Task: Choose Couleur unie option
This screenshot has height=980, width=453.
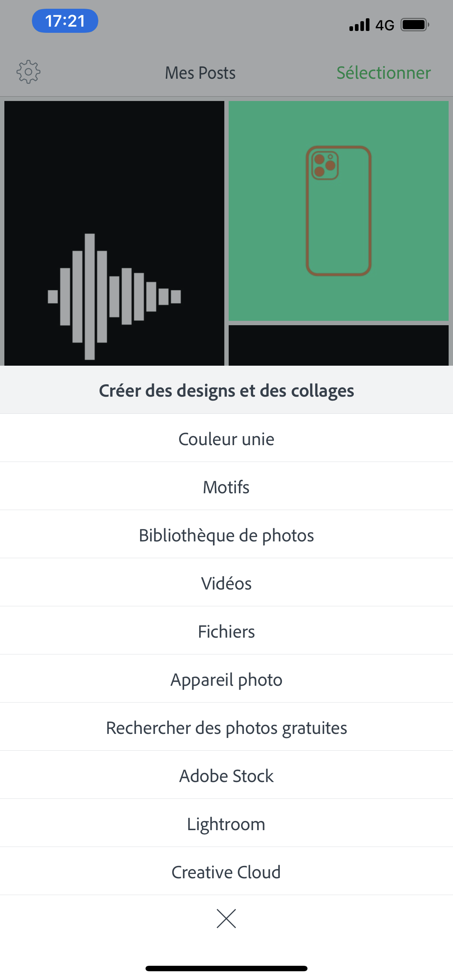Action: [x=226, y=439]
